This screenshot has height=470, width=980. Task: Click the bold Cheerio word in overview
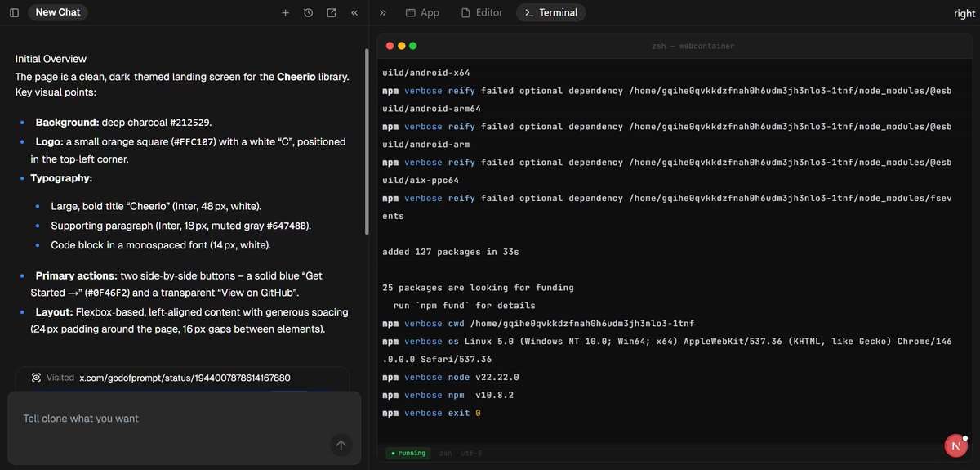296,77
